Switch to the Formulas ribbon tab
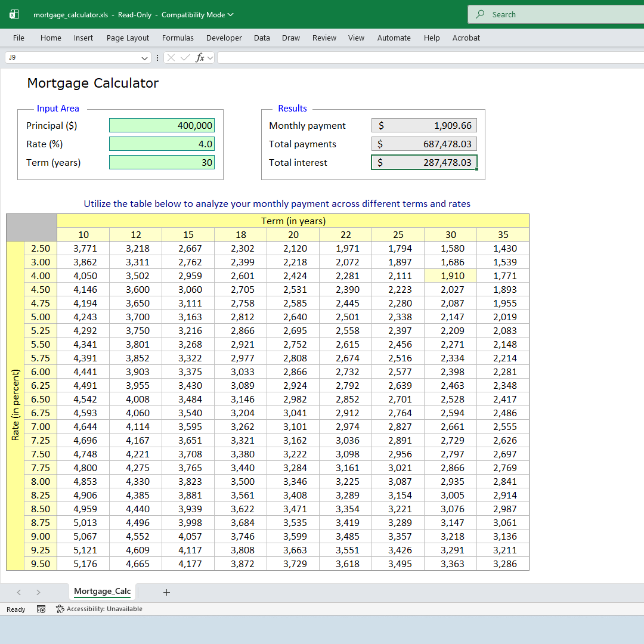The height and width of the screenshot is (644, 644). click(178, 38)
